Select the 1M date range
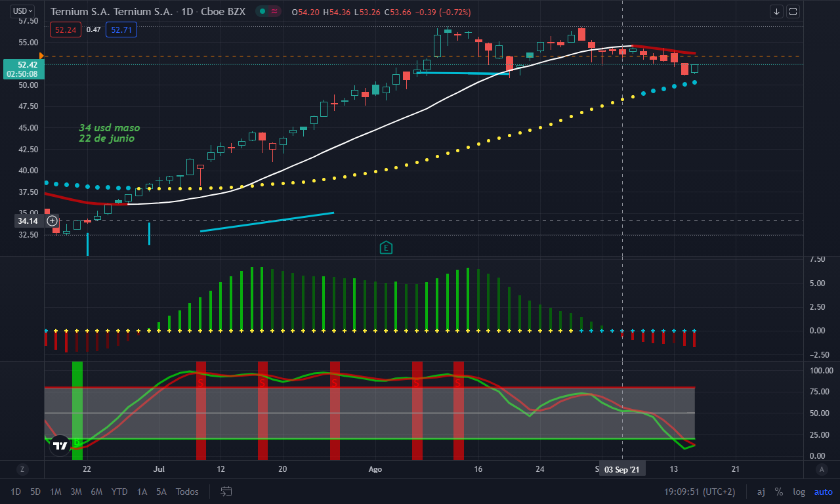 point(56,492)
